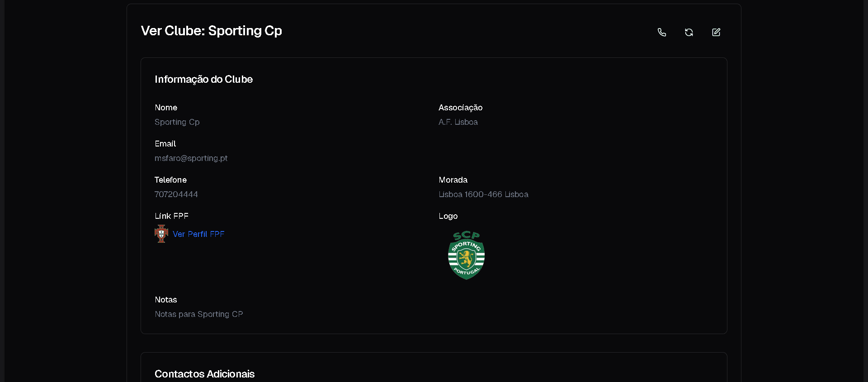Click the Ver Clube: Sporting Cp title
The image size is (868, 382).
click(211, 31)
